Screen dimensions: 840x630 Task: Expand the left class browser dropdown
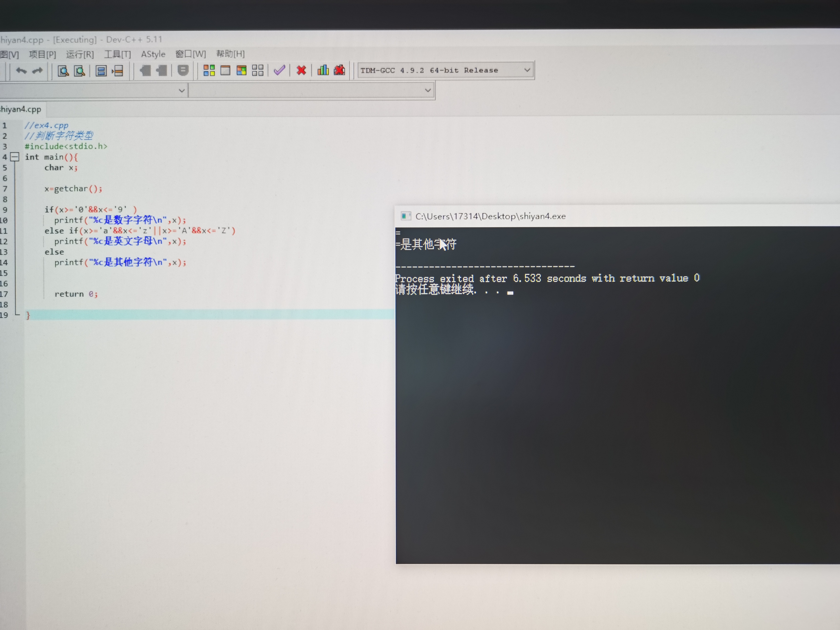pos(181,90)
